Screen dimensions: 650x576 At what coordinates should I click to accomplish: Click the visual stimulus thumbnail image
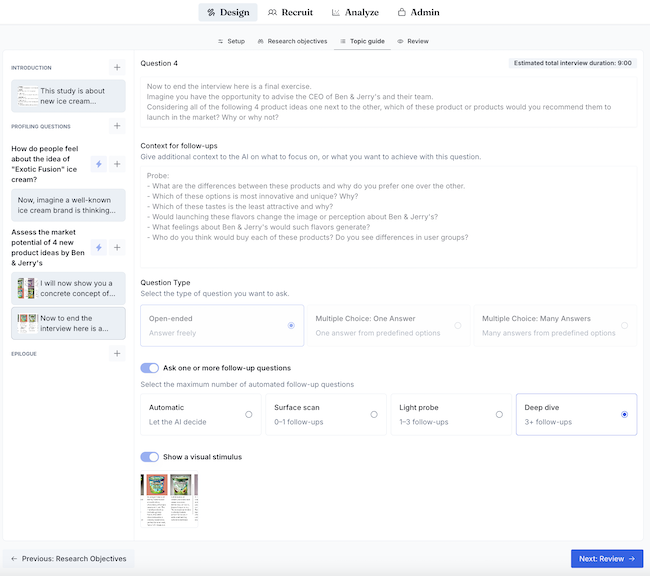(x=169, y=498)
